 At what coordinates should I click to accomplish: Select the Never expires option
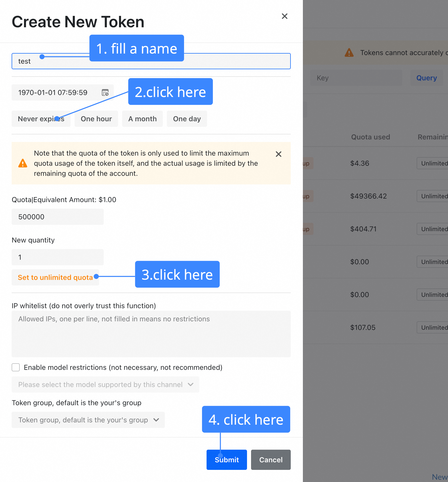(x=41, y=119)
